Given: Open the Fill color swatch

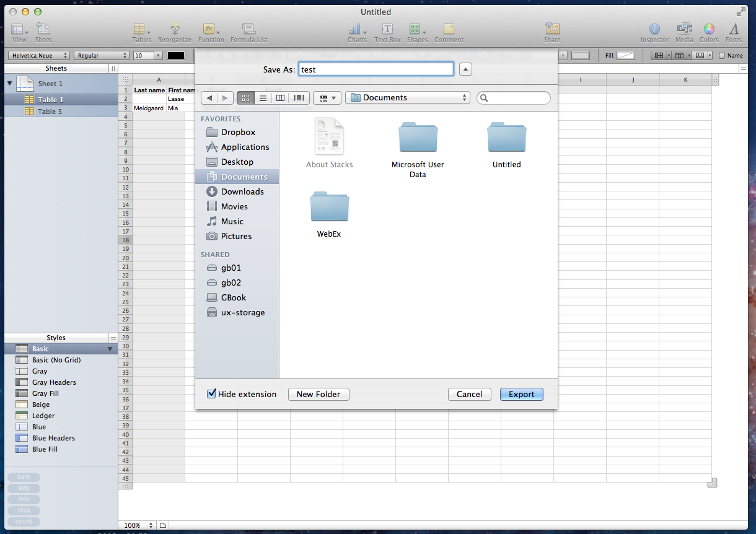Looking at the screenshot, I should point(626,56).
